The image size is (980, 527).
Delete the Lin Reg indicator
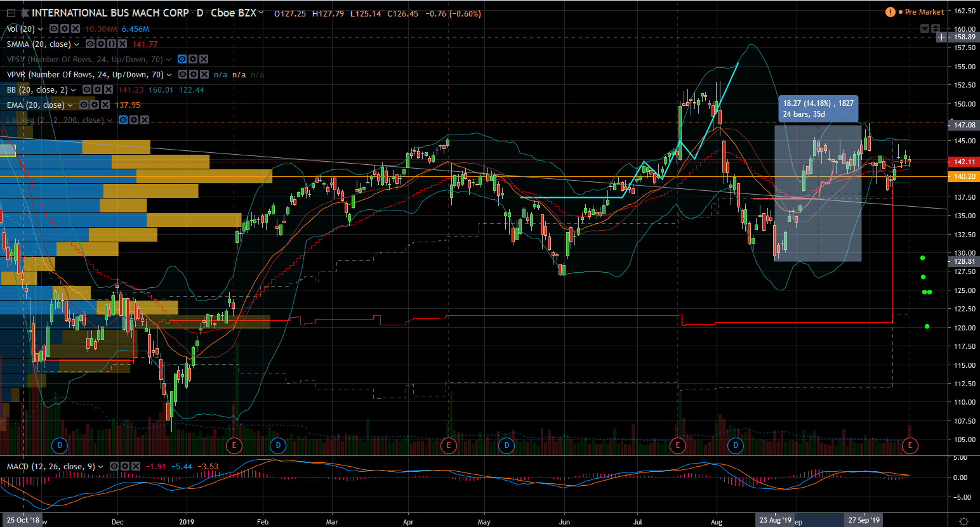click(145, 120)
